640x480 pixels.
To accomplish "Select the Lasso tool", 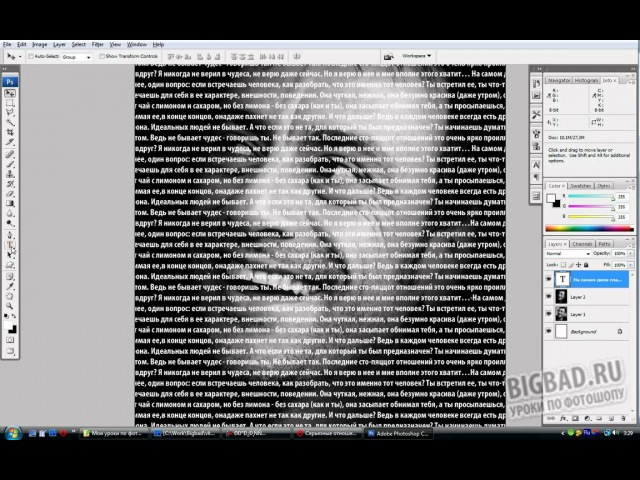I will point(10,113).
